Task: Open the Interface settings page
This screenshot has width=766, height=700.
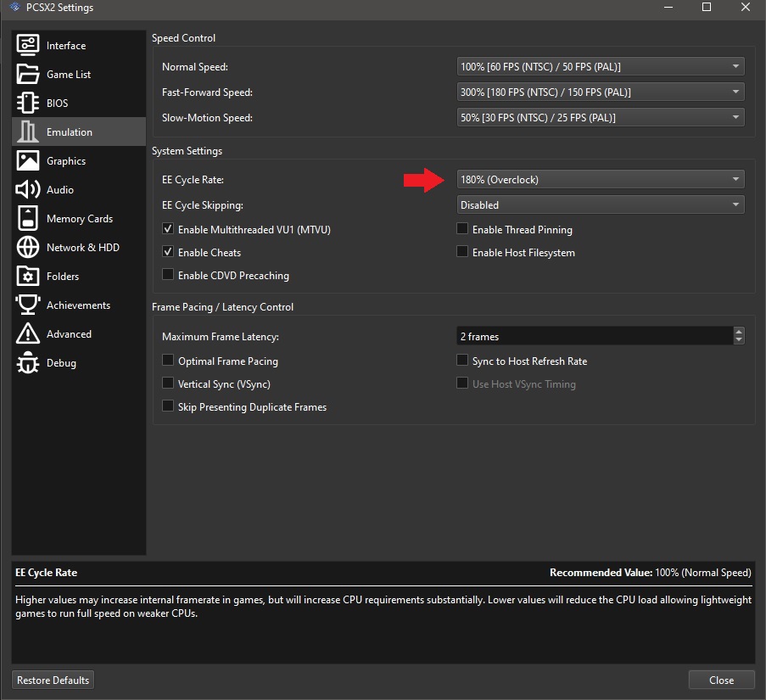Action: [79, 45]
